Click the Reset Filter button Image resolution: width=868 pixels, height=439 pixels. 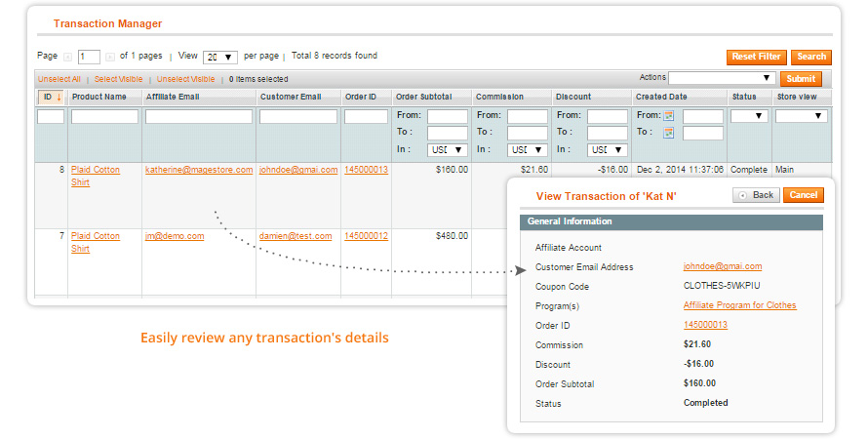pos(756,57)
